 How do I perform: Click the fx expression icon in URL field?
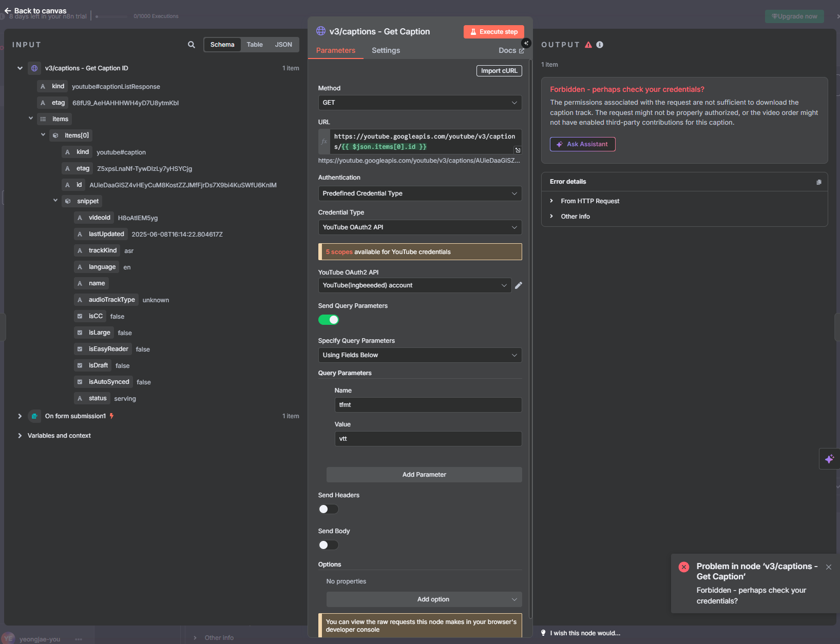click(324, 142)
